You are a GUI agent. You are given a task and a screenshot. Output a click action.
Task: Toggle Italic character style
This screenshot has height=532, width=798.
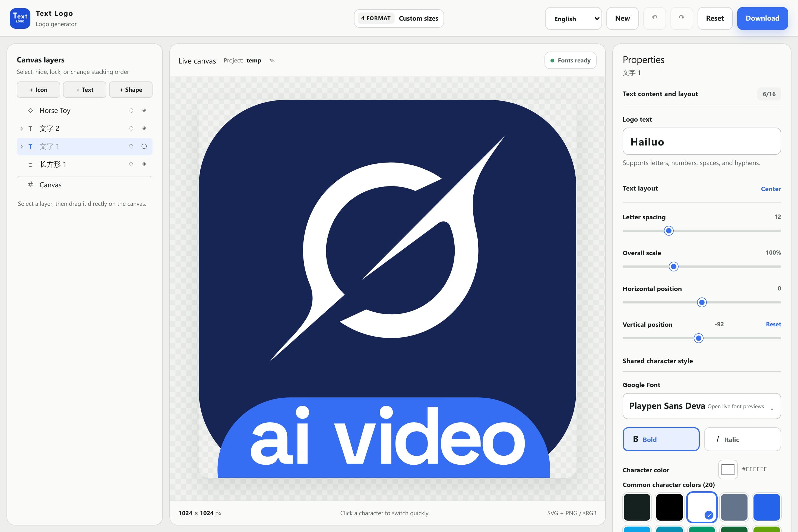(742, 439)
